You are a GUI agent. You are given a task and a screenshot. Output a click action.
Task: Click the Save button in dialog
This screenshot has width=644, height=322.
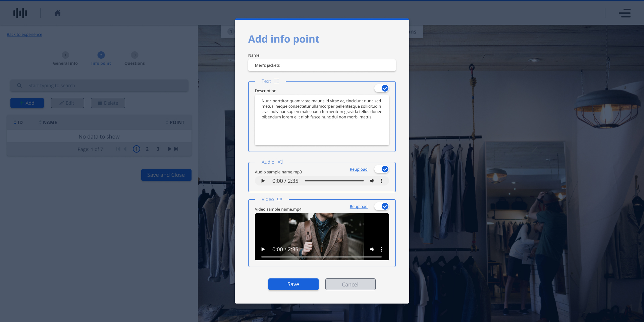click(293, 284)
